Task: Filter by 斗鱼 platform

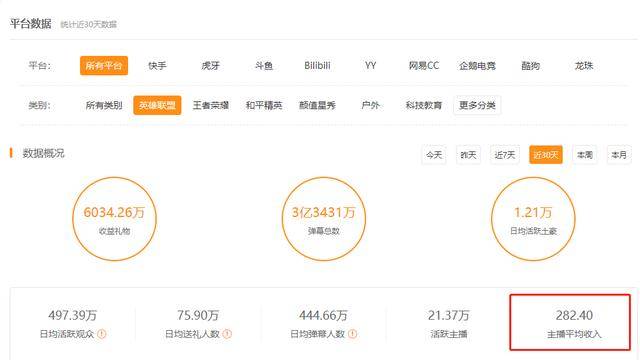Action: 264,66
